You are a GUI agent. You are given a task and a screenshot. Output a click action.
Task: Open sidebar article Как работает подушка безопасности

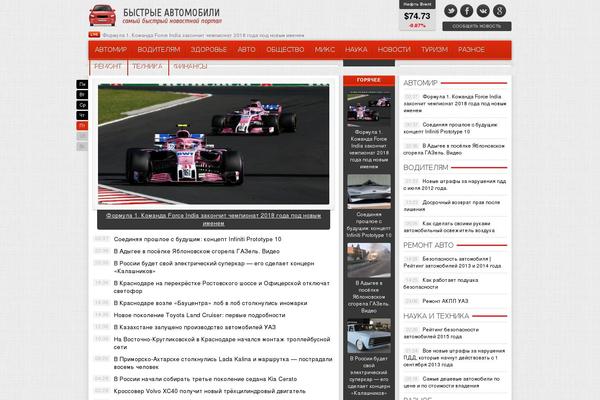tap(441, 284)
